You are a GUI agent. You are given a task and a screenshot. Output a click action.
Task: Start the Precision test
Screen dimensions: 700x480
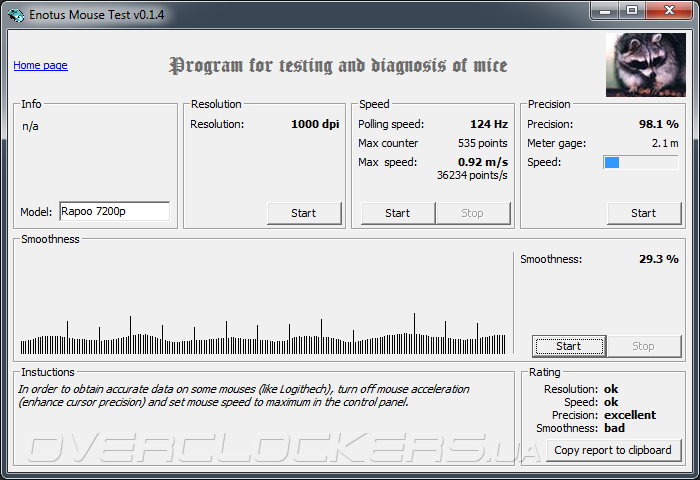click(x=644, y=213)
